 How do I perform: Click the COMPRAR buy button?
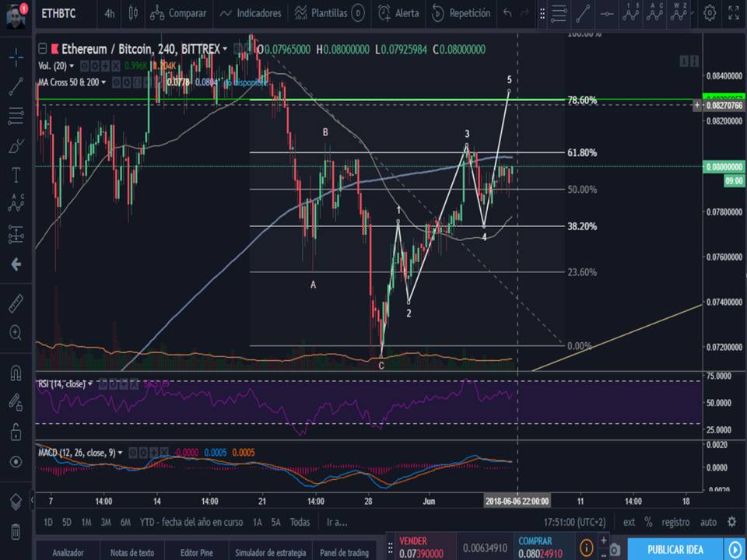(x=543, y=547)
